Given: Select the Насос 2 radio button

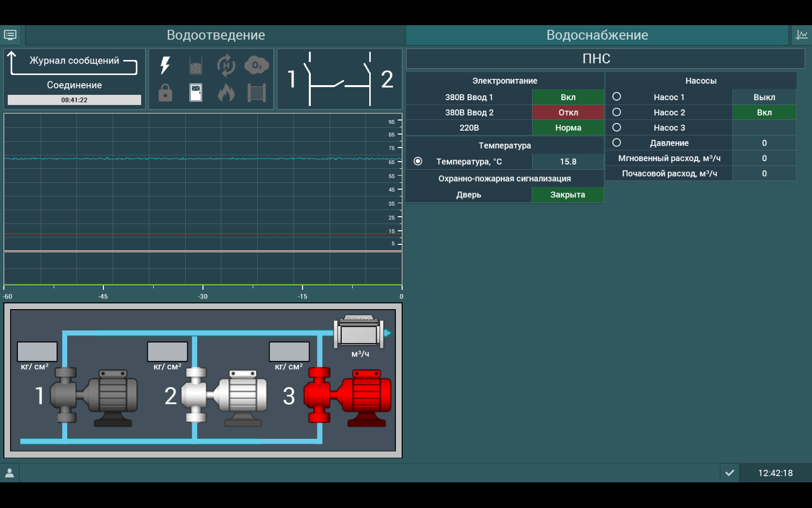Looking at the screenshot, I should (617, 112).
